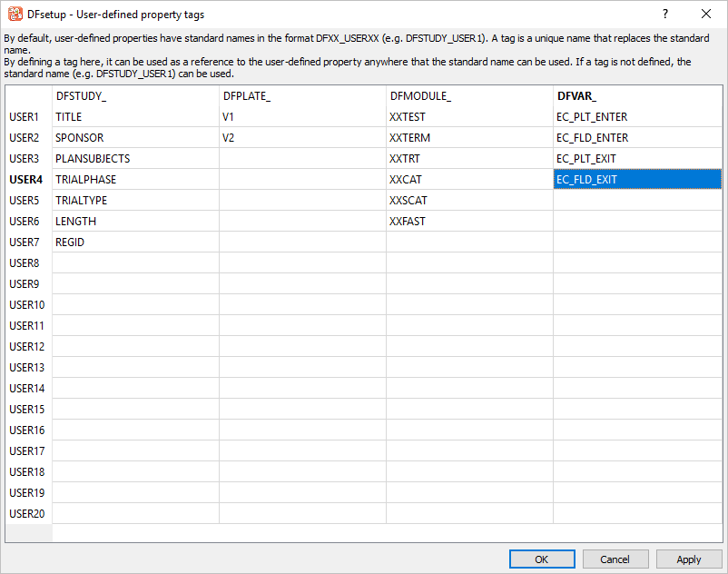Select the EC_PLT_ENTER cell
This screenshot has height=574, width=728.
(637, 117)
